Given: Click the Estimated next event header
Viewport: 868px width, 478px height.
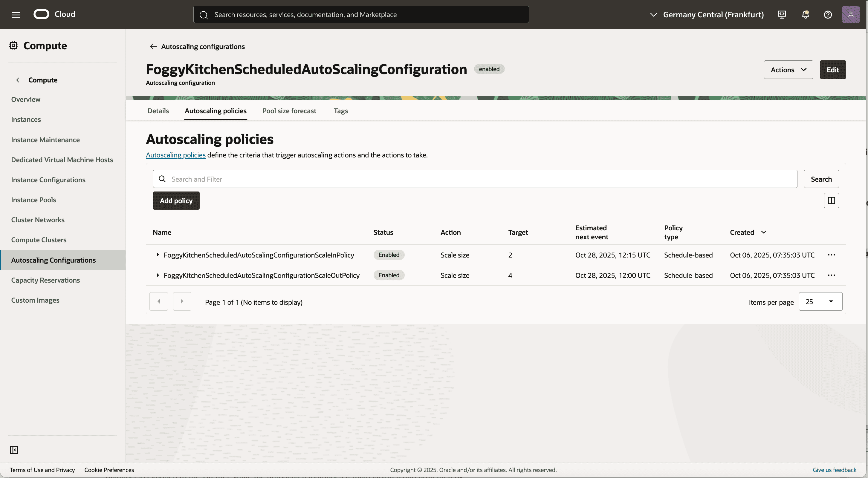Looking at the screenshot, I should click(x=592, y=232).
